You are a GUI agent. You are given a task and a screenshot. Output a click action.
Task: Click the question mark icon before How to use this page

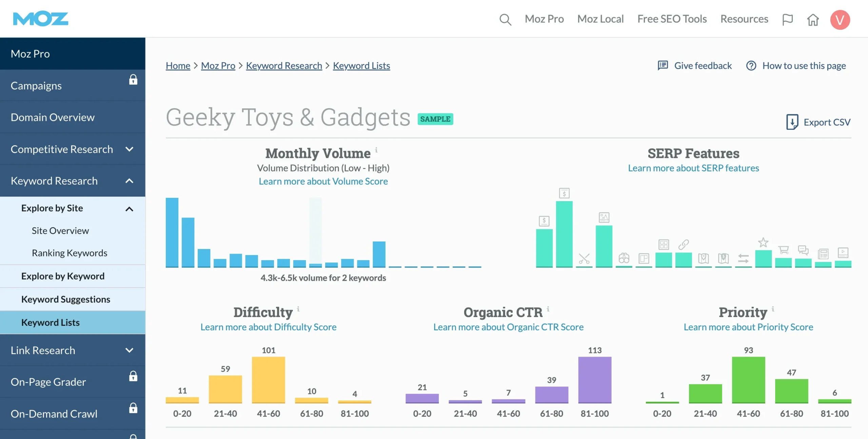pyautogui.click(x=751, y=66)
